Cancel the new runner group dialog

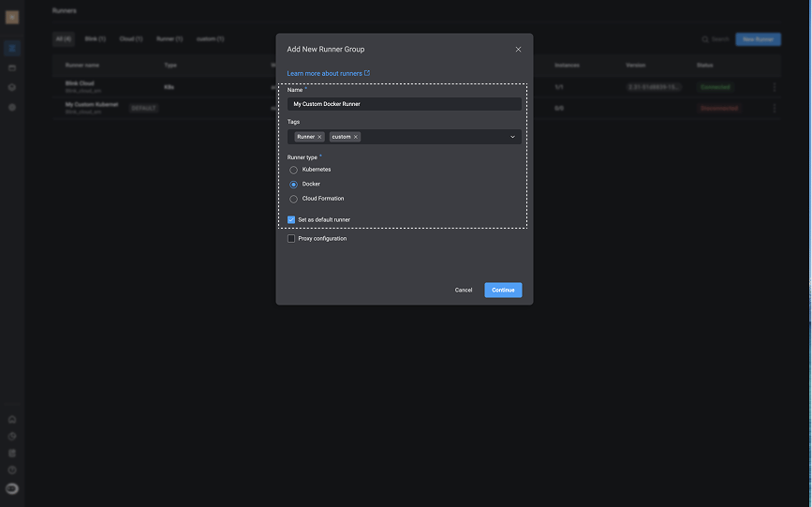464,291
